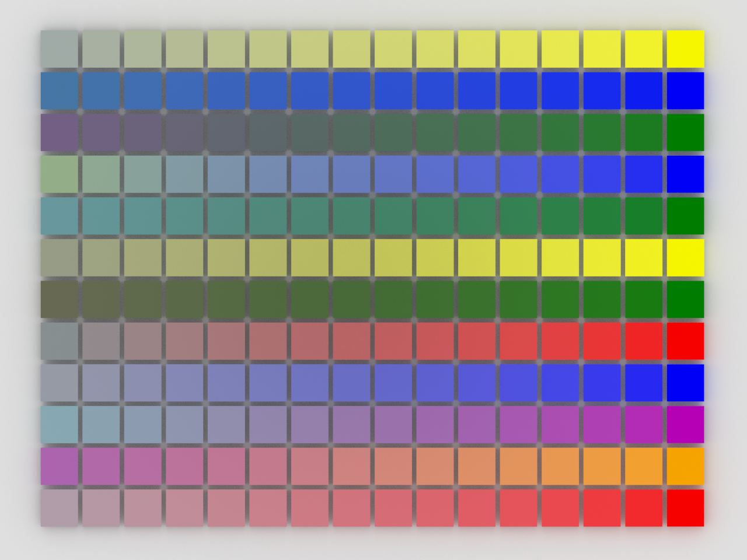Screen dimensions: 747x560
Task: Choose the swatch directly left of the top row's pure yellow
Action: [644, 49]
